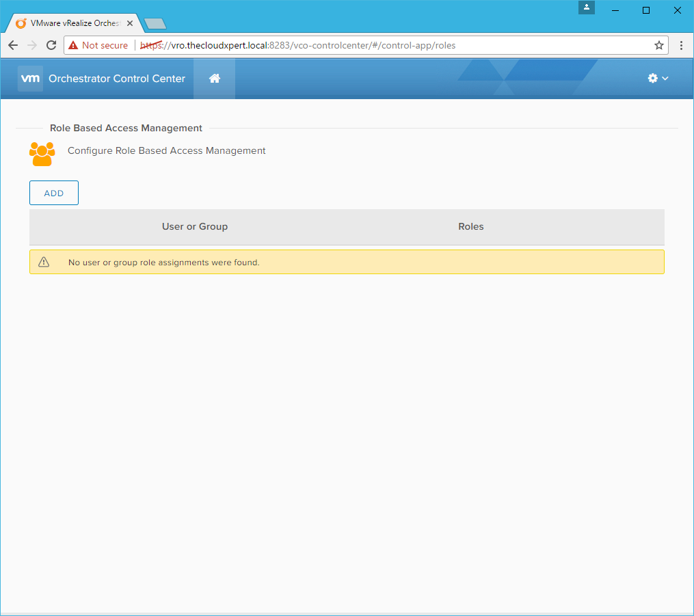
Task: Click the Roles column header
Action: click(x=470, y=226)
